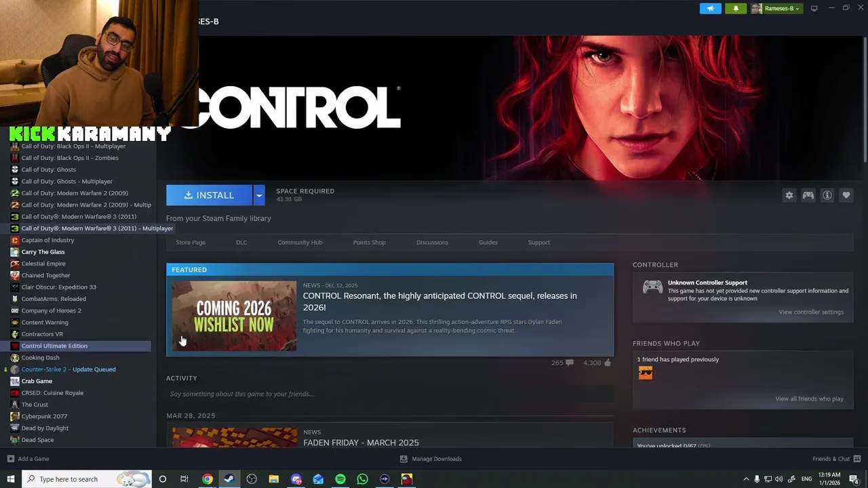Open the Support tab
Screen dimensions: 868x488
(539, 242)
